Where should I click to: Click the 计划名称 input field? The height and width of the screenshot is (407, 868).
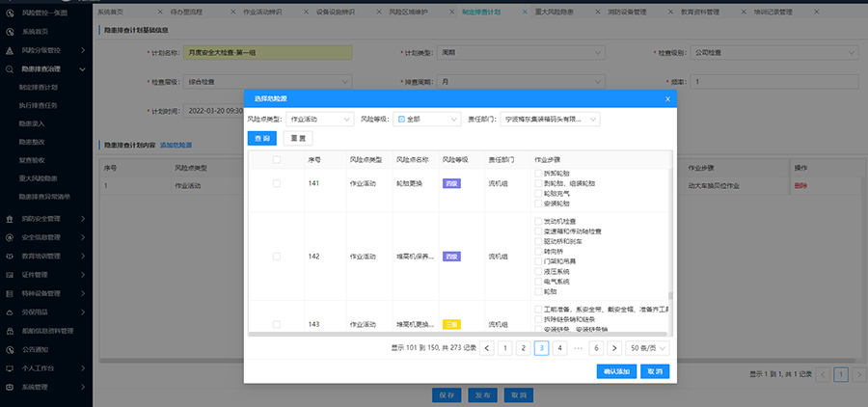pos(267,53)
